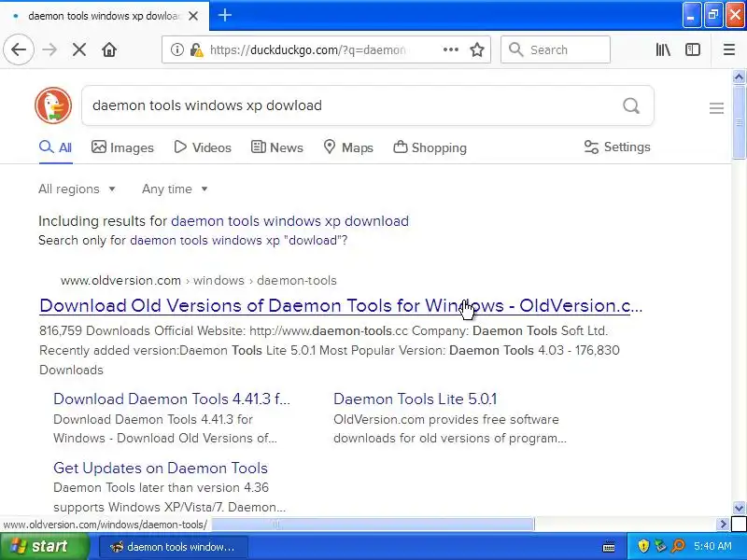Open a new tab with the plus button
This screenshot has height=560, width=747.
[x=225, y=15]
